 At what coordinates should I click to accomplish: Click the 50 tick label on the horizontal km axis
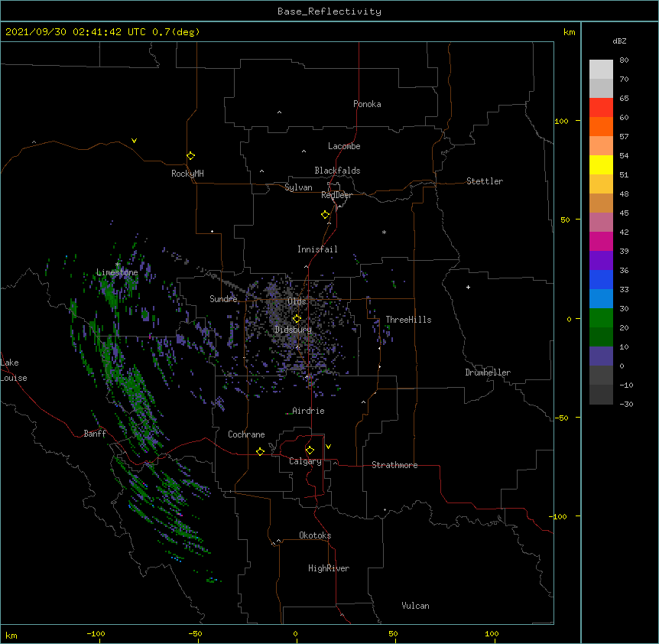tap(393, 634)
